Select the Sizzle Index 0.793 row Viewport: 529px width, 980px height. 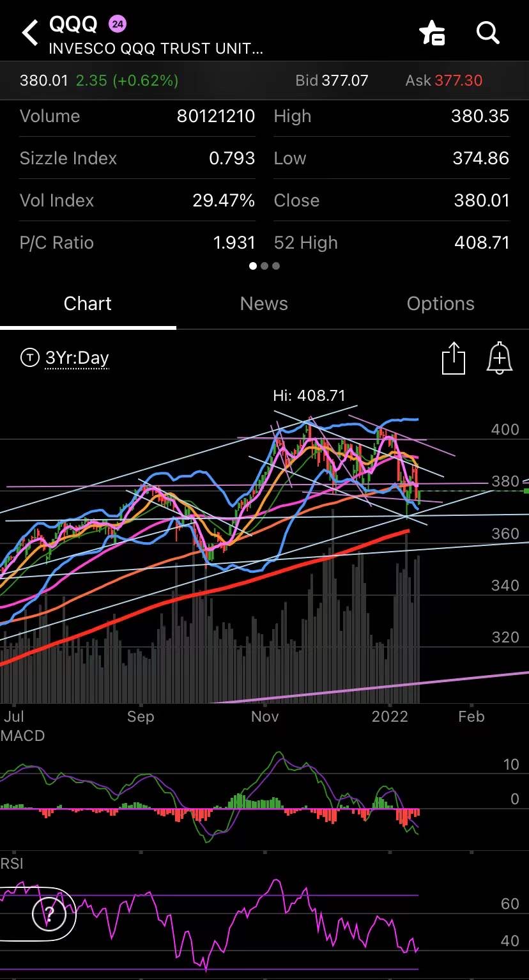click(x=137, y=158)
